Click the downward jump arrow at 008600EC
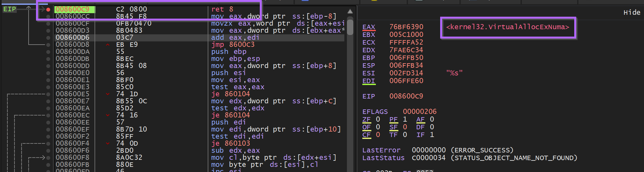Screen dimensions: 644x172 point(108,115)
